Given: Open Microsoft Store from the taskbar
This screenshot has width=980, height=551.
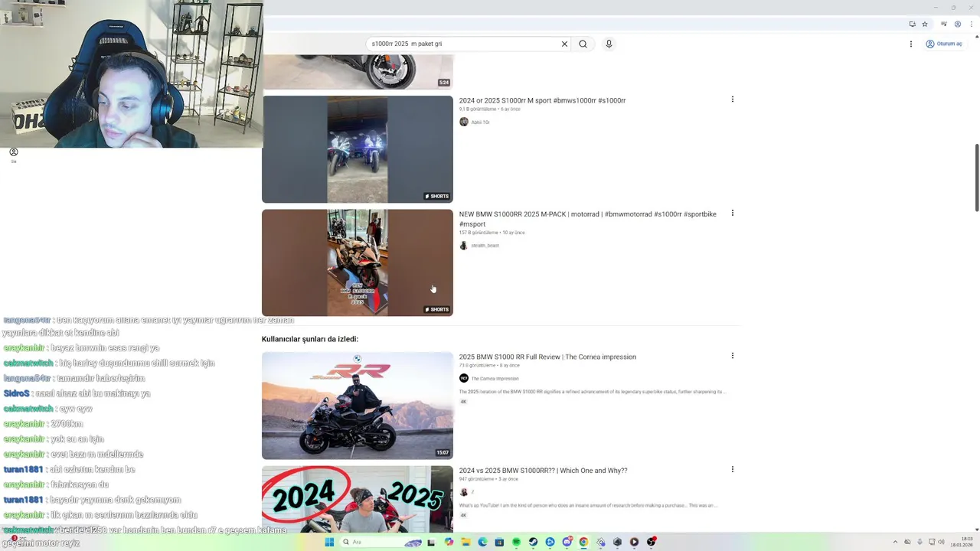Looking at the screenshot, I should point(499,542).
